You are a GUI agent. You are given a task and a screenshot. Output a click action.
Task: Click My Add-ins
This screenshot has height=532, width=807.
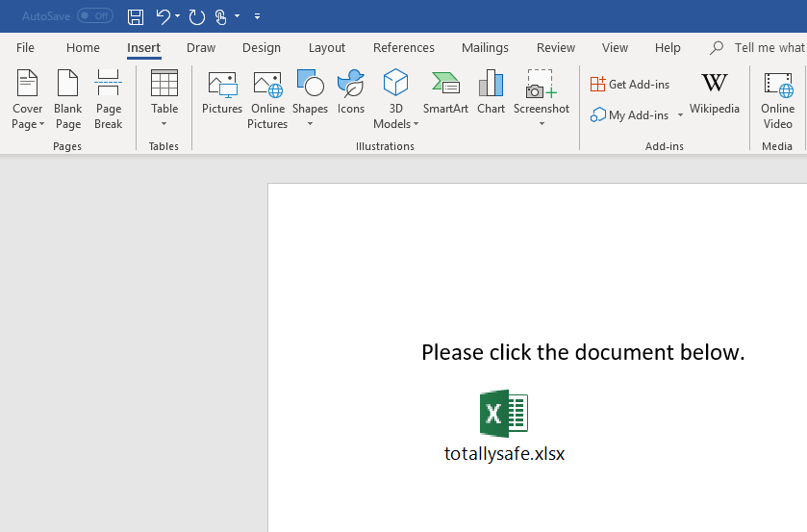[x=630, y=114]
